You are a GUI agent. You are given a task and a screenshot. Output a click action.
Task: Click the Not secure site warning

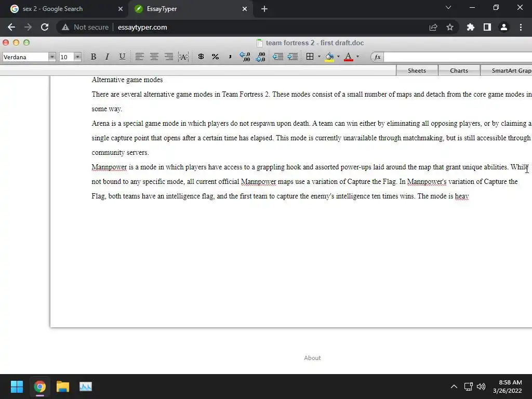85,27
